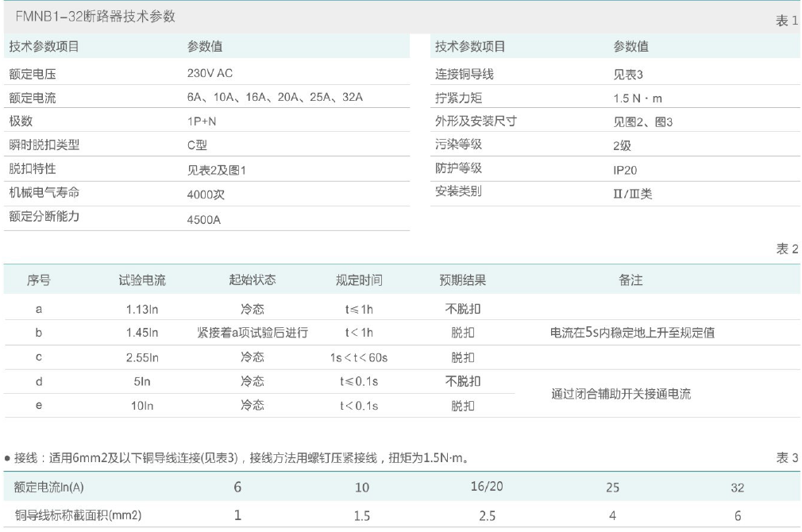Select the 1P+N pole number value

201,122
